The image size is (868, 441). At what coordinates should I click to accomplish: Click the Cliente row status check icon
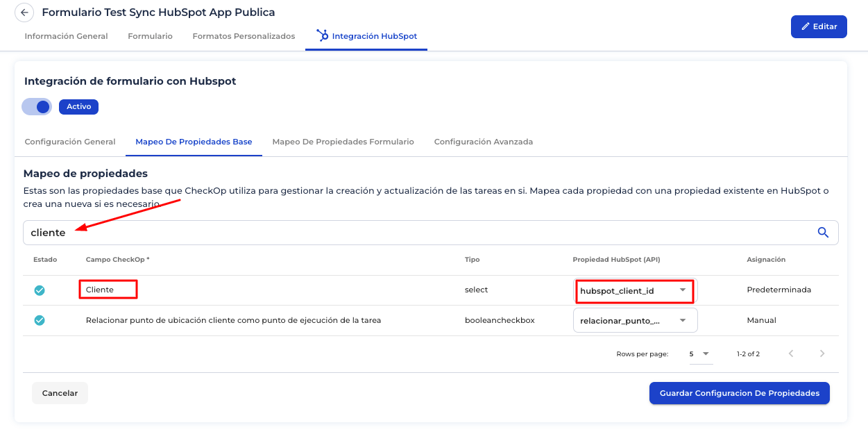click(40, 290)
